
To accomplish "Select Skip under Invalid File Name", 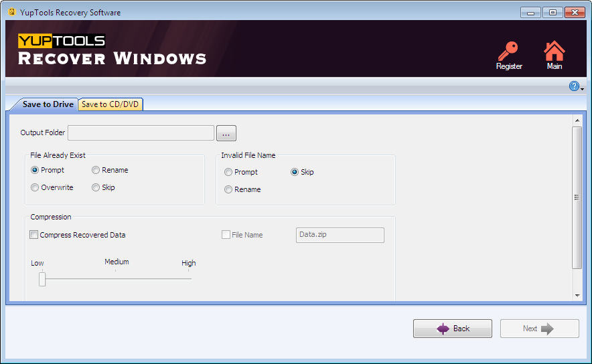I will tap(295, 172).
